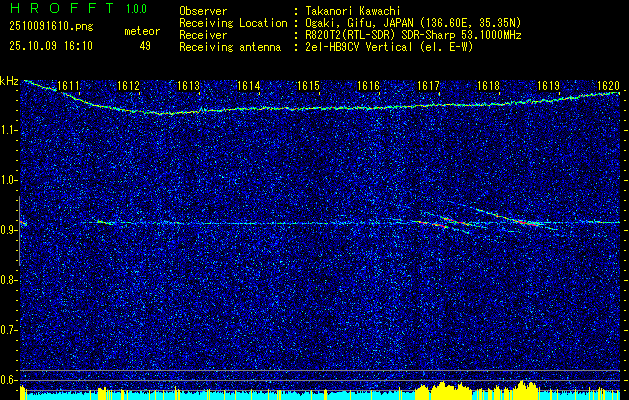Click the Receiving antenna label
629x400 pixels.
click(230, 47)
